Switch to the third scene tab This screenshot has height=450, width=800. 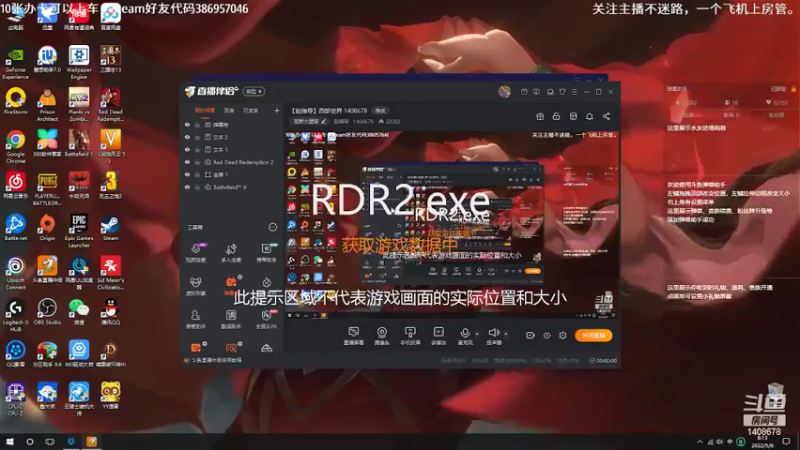click(251, 110)
